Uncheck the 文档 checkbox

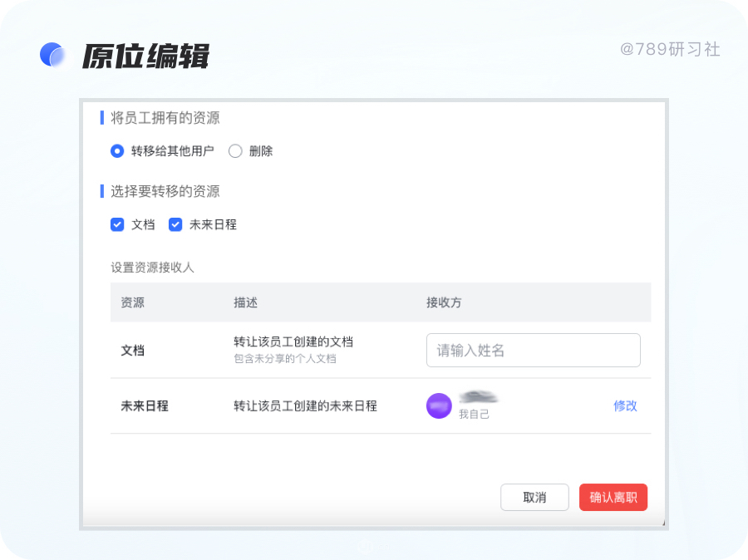[x=117, y=224]
